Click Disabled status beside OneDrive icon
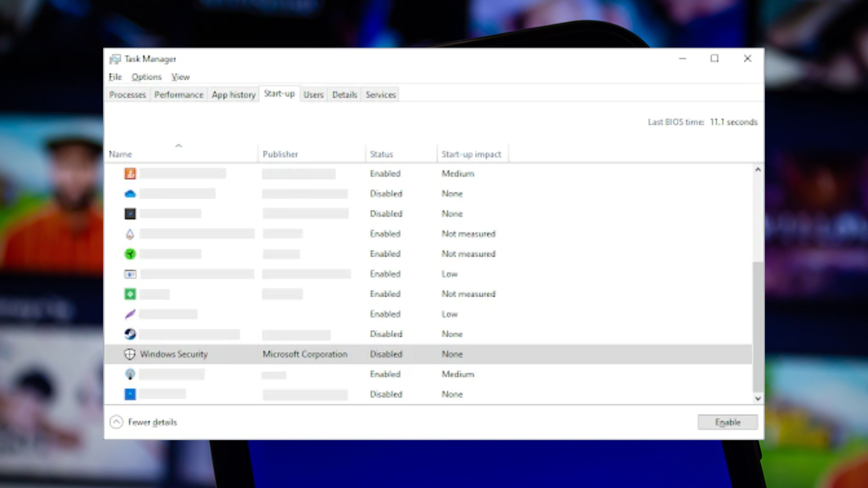This screenshot has height=488, width=868. pos(386,194)
